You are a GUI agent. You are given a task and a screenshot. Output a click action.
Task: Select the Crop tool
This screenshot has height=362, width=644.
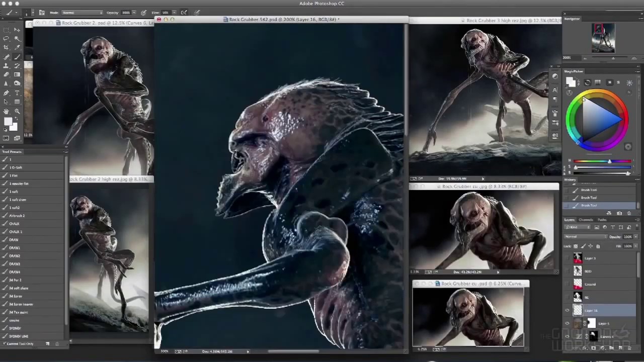tap(6, 47)
